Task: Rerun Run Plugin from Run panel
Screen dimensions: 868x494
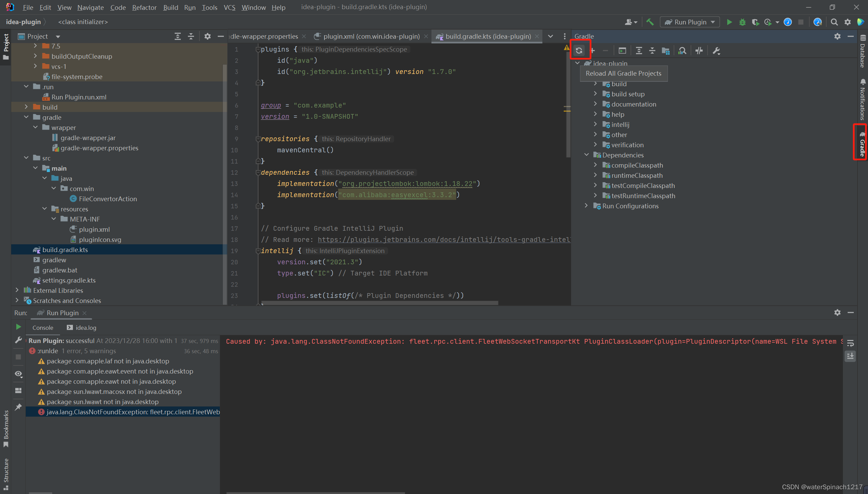Action: 19,327
